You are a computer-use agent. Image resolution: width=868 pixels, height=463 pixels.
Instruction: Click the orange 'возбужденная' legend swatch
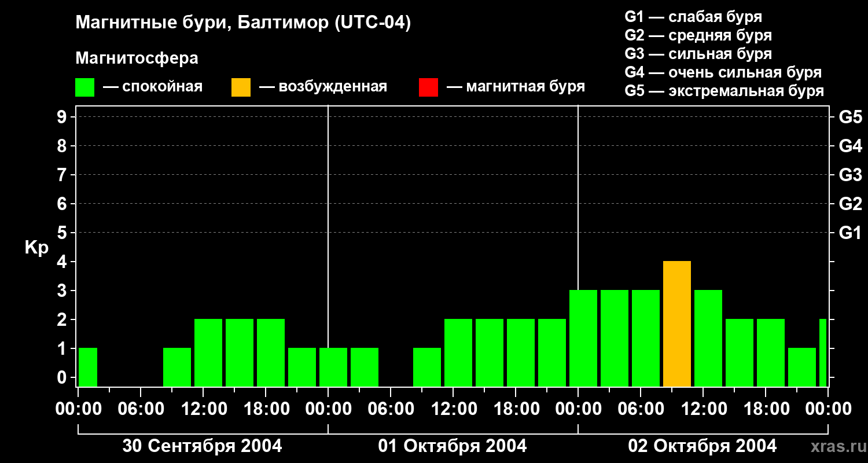(x=241, y=87)
